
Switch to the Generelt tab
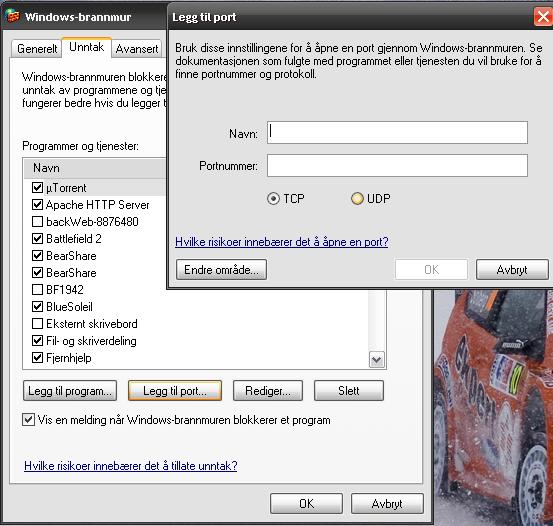coord(37,49)
